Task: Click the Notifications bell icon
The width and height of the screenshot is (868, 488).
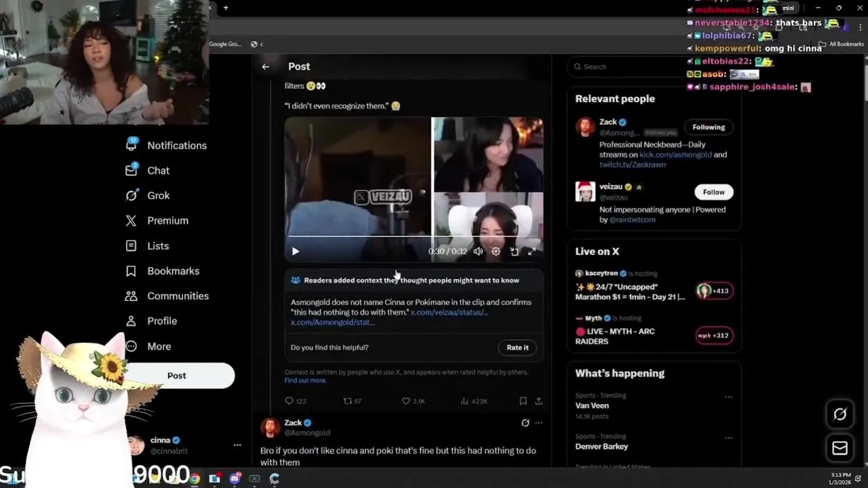Action: pos(132,144)
